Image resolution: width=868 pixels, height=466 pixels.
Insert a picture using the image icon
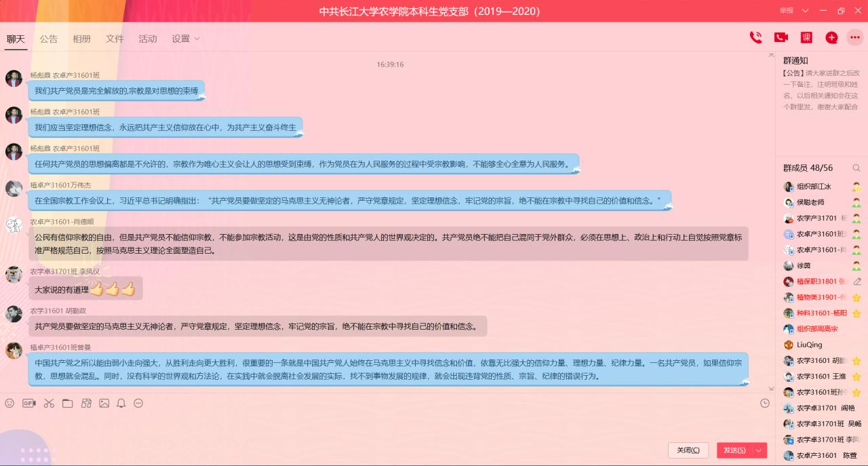[x=104, y=403]
